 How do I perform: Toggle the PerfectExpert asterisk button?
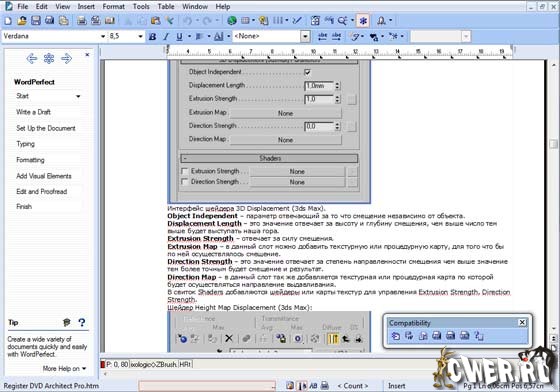(363, 21)
